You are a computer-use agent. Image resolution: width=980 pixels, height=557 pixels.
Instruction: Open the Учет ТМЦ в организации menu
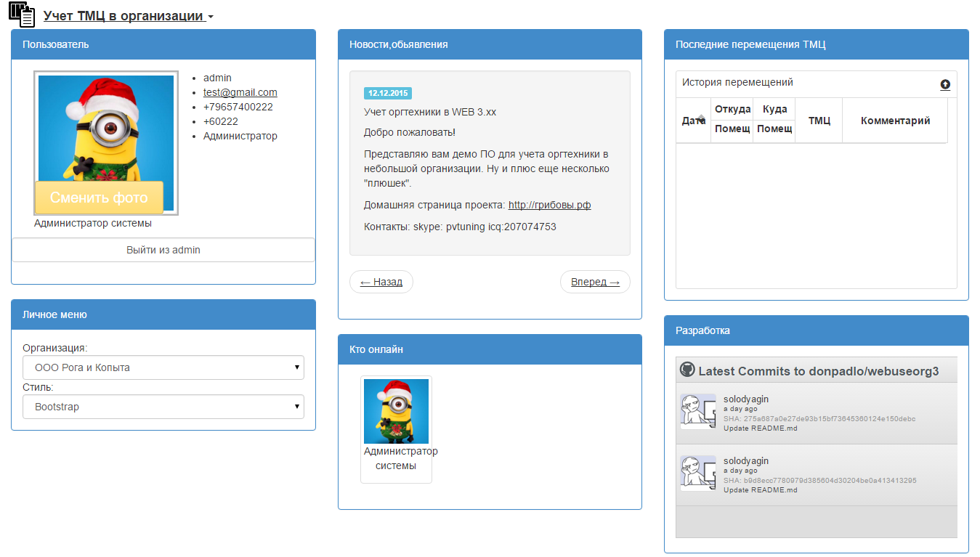128,16
